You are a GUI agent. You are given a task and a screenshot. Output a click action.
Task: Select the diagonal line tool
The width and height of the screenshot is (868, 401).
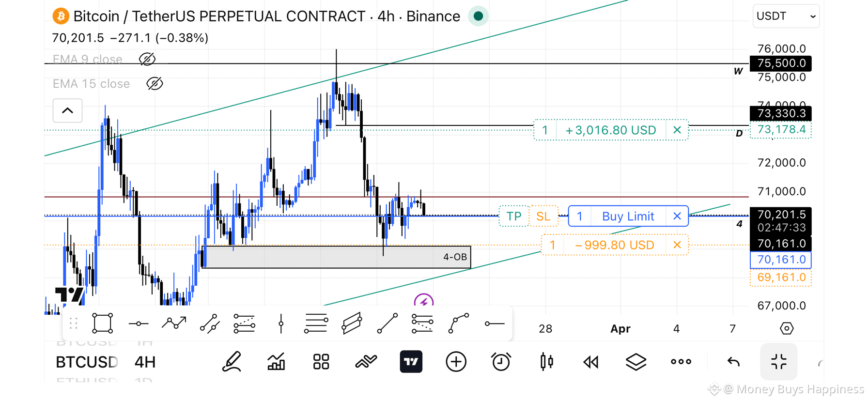pos(387,324)
